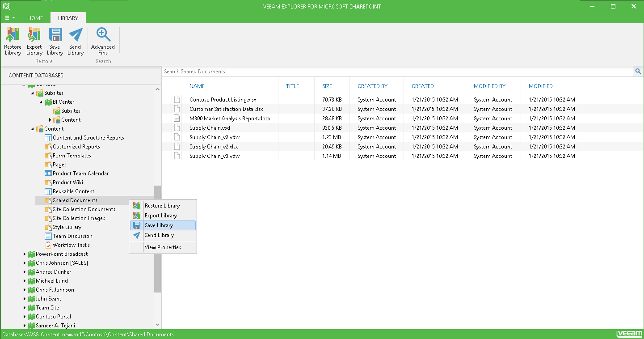The height and width of the screenshot is (339, 644).
Task: Click the Workflow Tasks list icon
Action: click(48, 245)
